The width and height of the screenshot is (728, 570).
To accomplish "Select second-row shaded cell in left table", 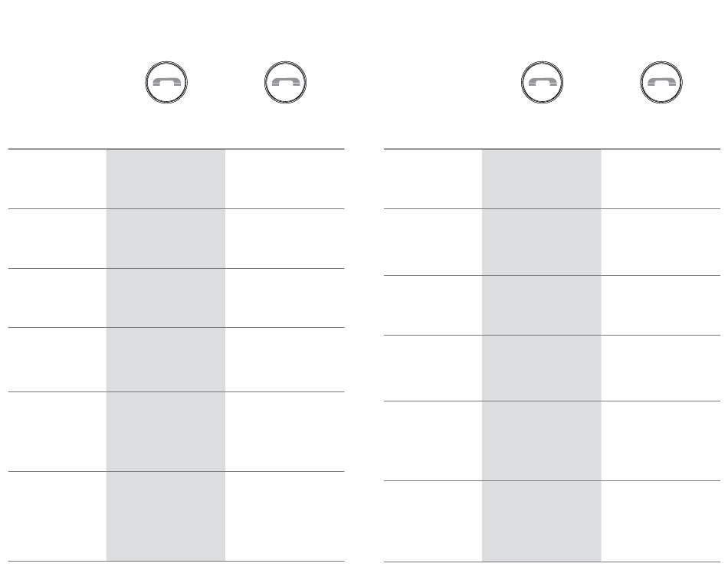I will [166, 238].
